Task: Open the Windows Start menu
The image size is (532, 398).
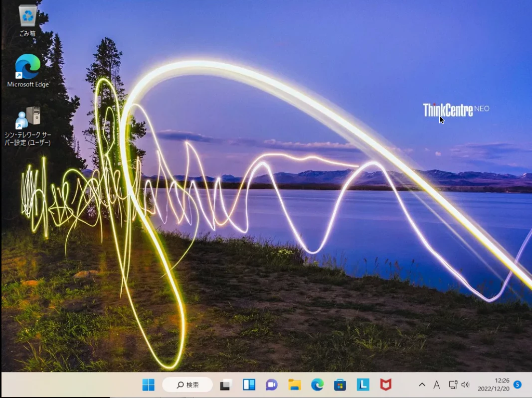Action: 148,385
